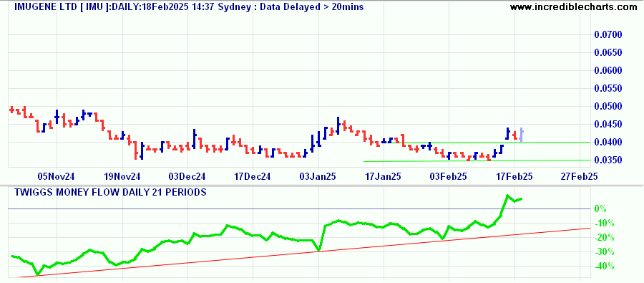Click the 27Feb25 date label
The width and height of the screenshot is (644, 283).
tap(579, 177)
